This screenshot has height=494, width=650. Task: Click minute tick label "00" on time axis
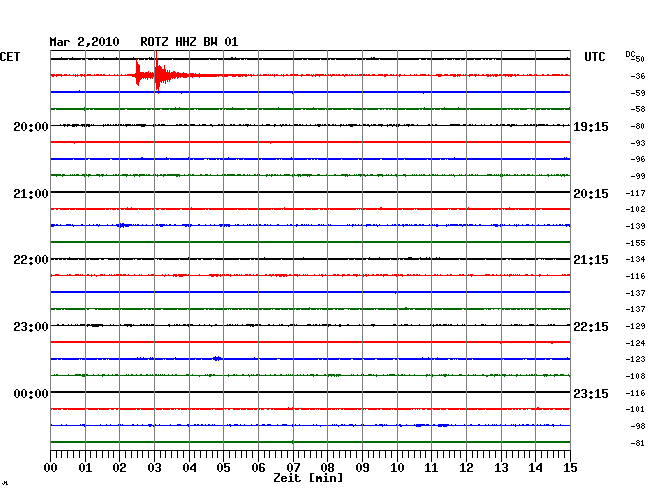click(51, 468)
